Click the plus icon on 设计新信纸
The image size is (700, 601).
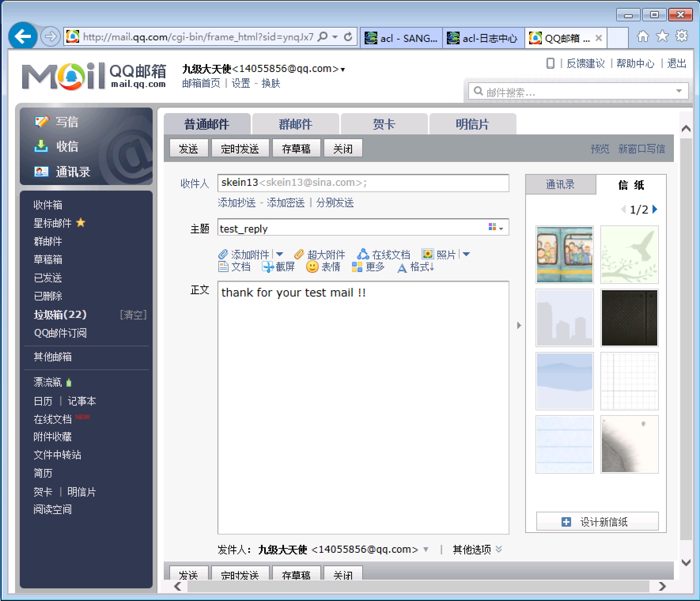(x=566, y=522)
